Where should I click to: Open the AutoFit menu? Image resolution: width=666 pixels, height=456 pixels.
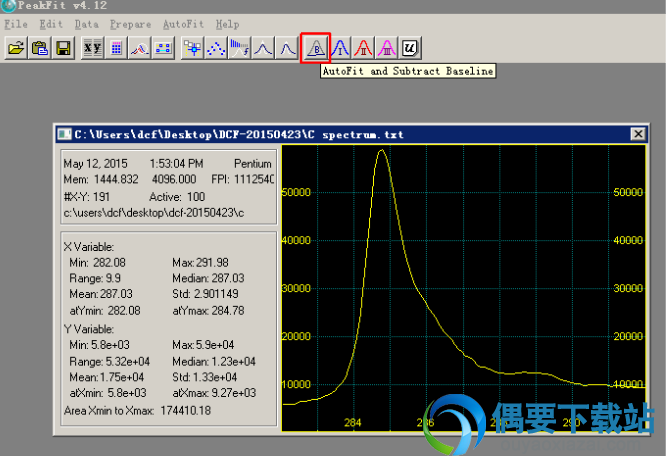point(183,24)
